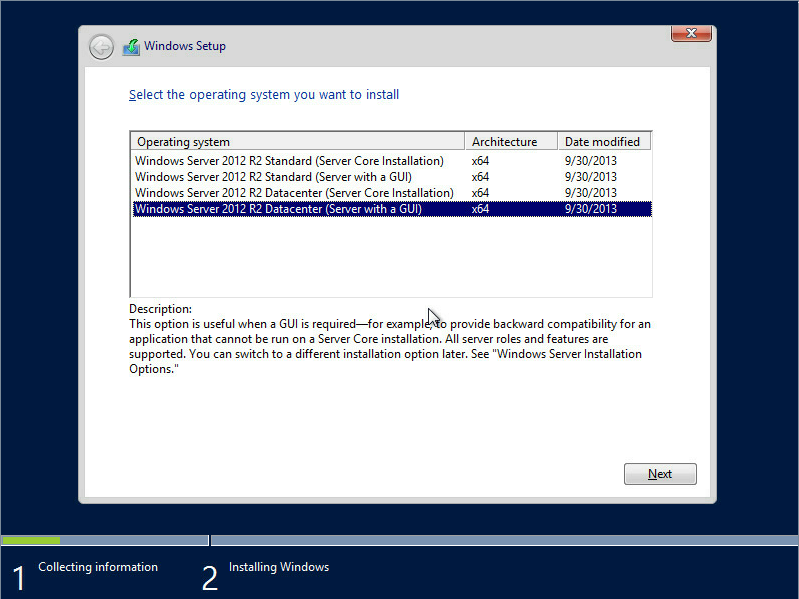Select Windows Server 2012 R2 Datacenter (Server Core Installation)
This screenshot has height=599, width=799.
[x=392, y=193]
